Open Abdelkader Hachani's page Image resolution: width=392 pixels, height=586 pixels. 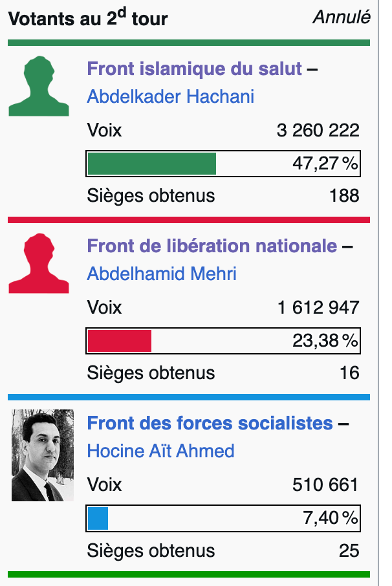pyautogui.click(x=170, y=96)
